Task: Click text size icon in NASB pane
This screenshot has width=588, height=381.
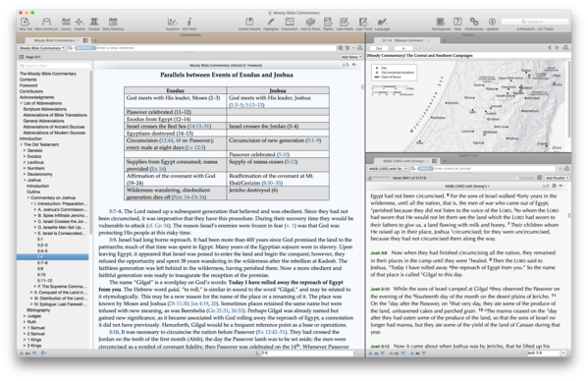Action: pos(546,186)
